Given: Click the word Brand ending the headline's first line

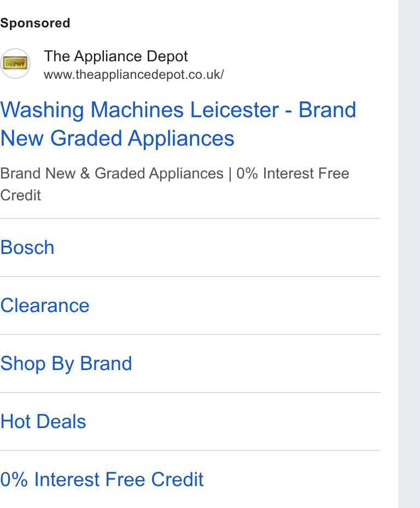Looking at the screenshot, I should point(327,110).
